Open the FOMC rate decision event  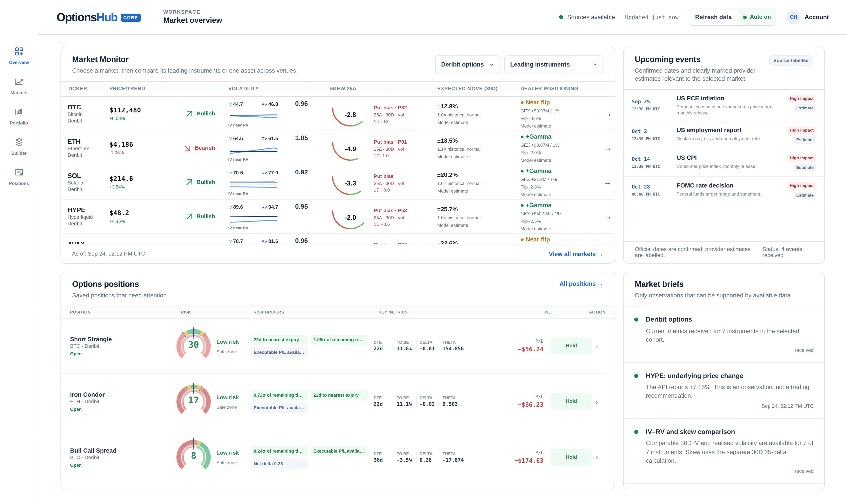pyautogui.click(x=724, y=190)
